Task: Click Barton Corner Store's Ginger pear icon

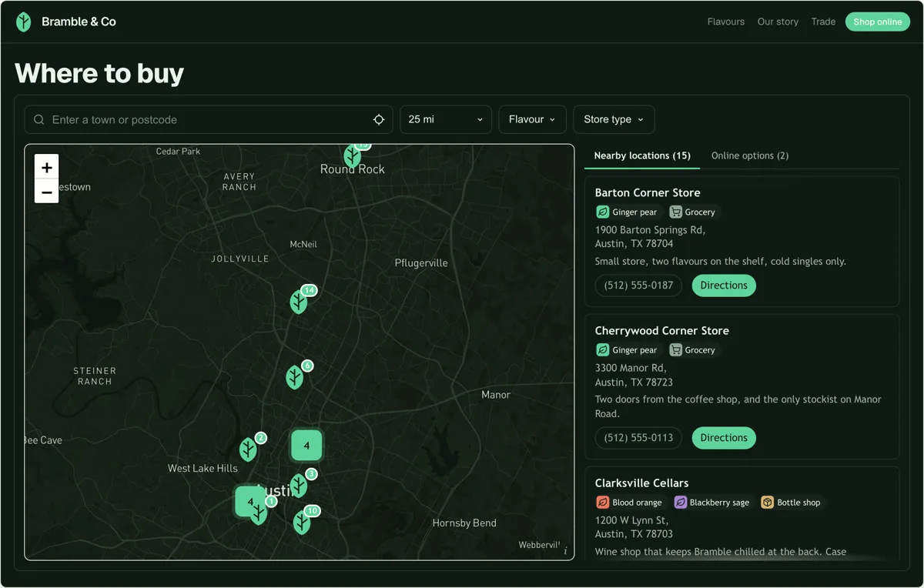Action: point(603,212)
